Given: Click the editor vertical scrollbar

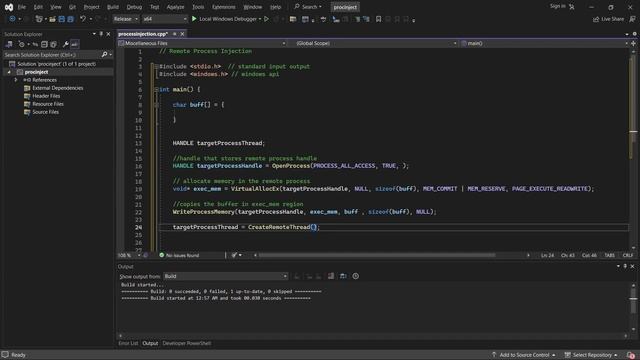Looking at the screenshot, I should pos(633,151).
